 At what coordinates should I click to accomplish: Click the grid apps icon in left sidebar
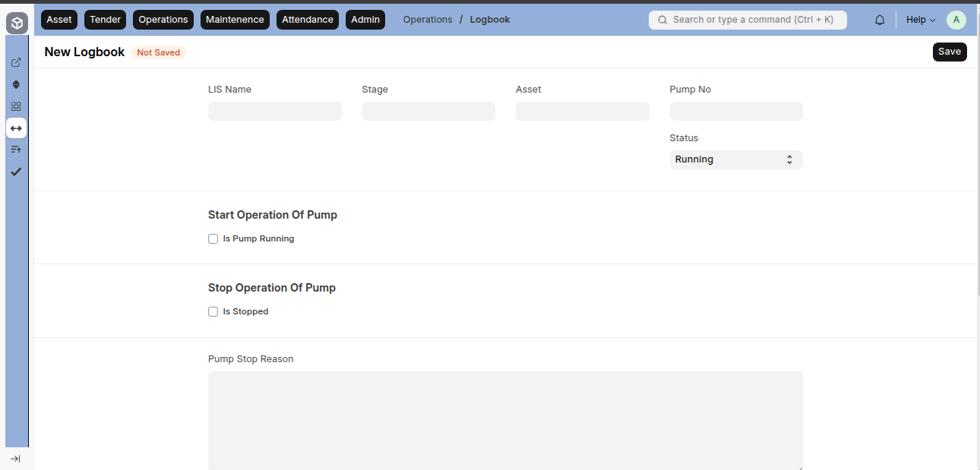click(16, 106)
